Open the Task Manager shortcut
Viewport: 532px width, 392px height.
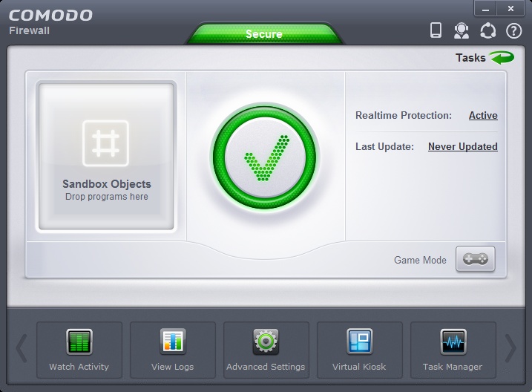point(453,350)
